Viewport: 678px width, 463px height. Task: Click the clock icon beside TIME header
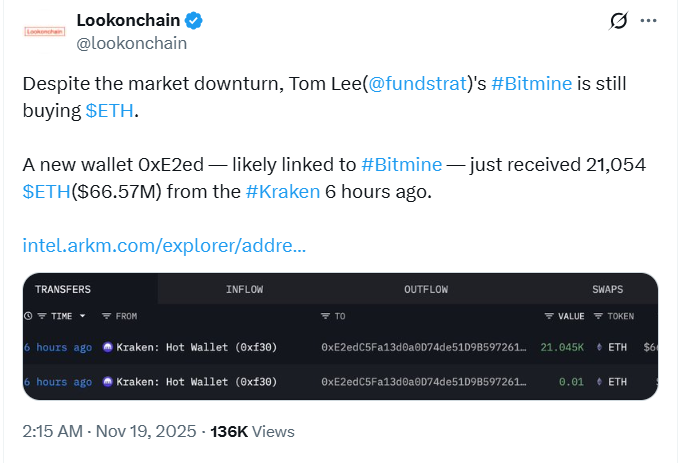28,316
